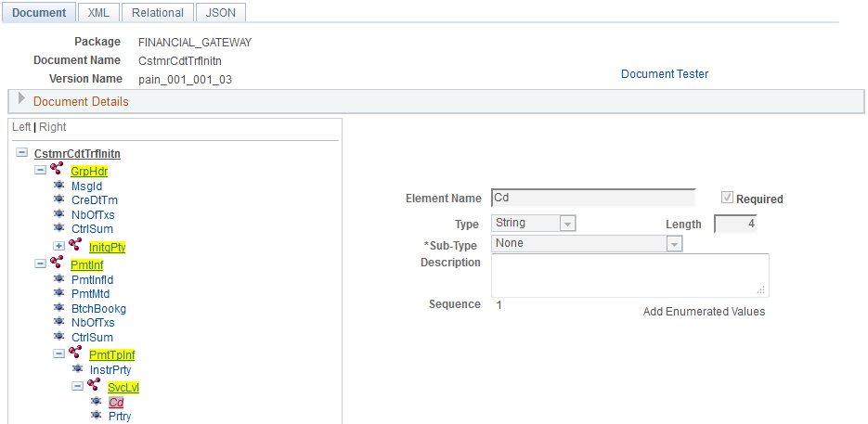Screen dimensions: 868x424
Task: Open the Relational tab
Action: (158, 13)
